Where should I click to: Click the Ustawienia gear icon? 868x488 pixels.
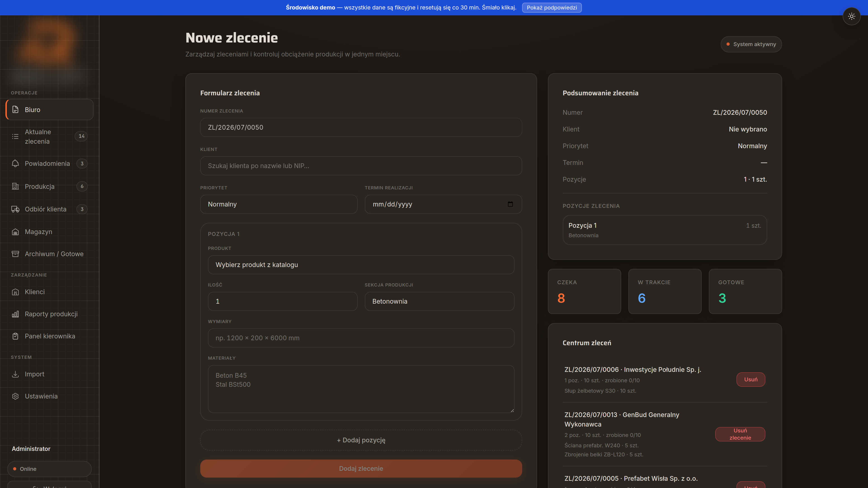tap(15, 396)
